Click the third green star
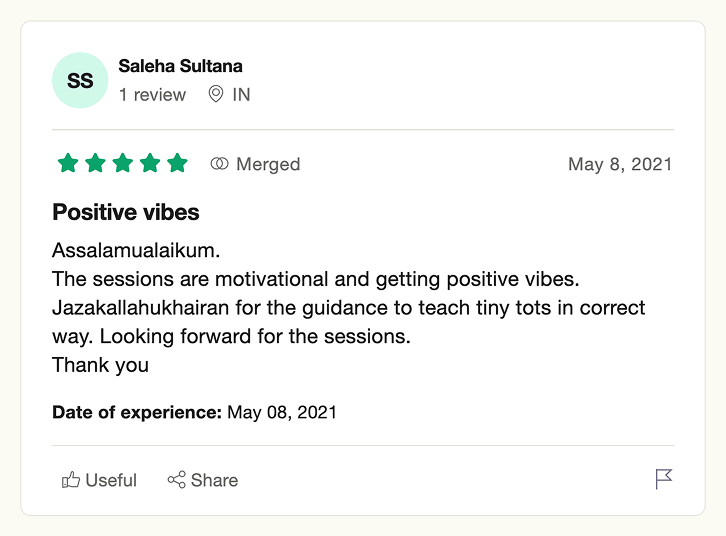726x536 pixels. (123, 163)
